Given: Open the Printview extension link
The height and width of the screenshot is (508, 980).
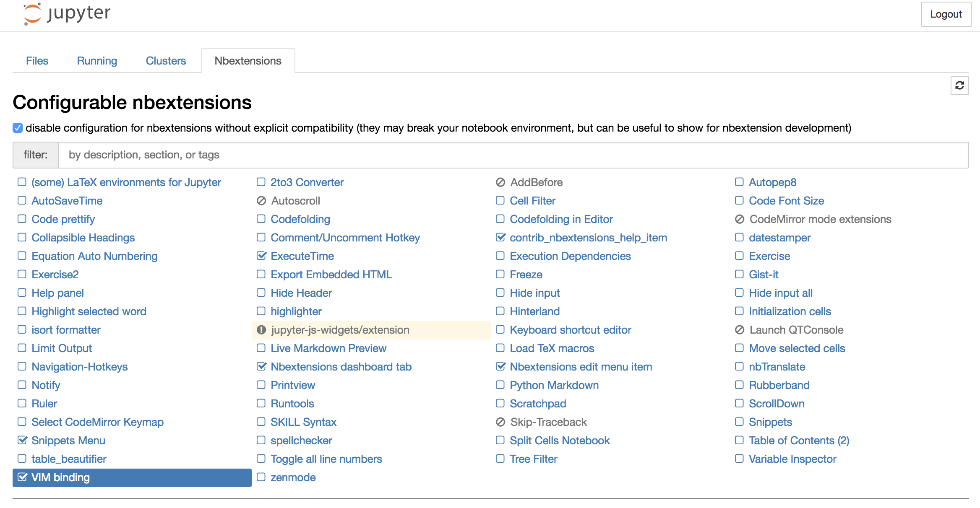Looking at the screenshot, I should point(293,385).
